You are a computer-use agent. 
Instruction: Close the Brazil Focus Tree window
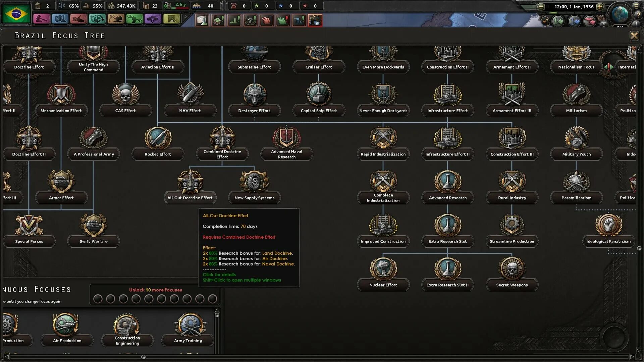coord(634,36)
